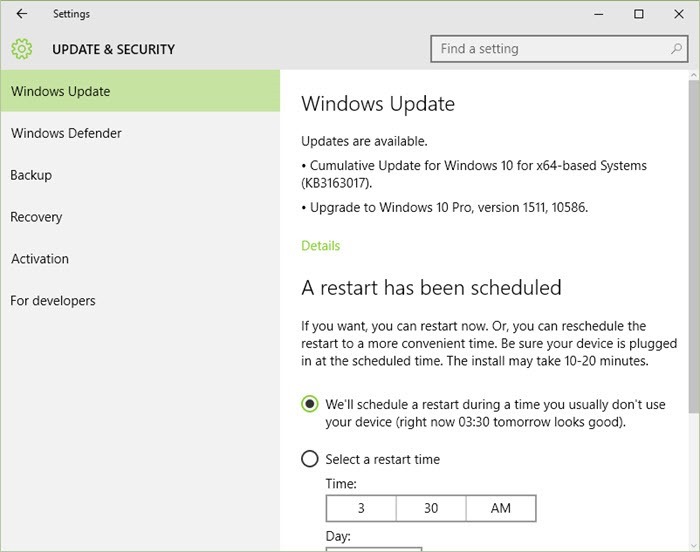Minimize the Settings window
Image resolution: width=700 pixels, height=552 pixels.
[x=599, y=14]
